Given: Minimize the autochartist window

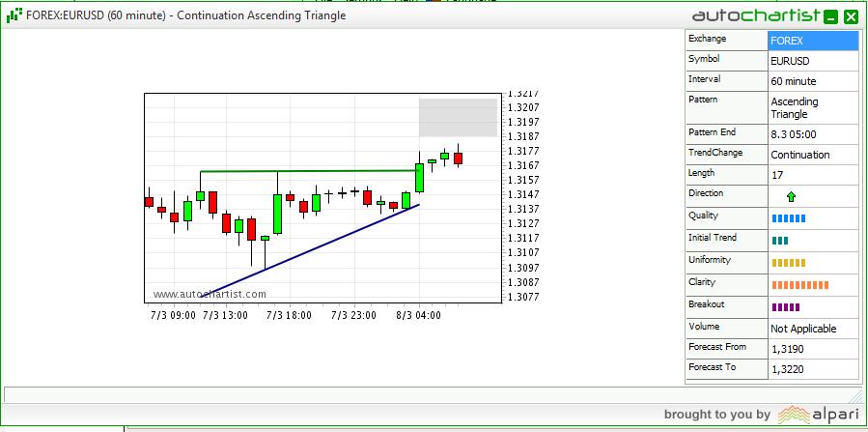Looking at the screenshot, I should [x=830, y=16].
